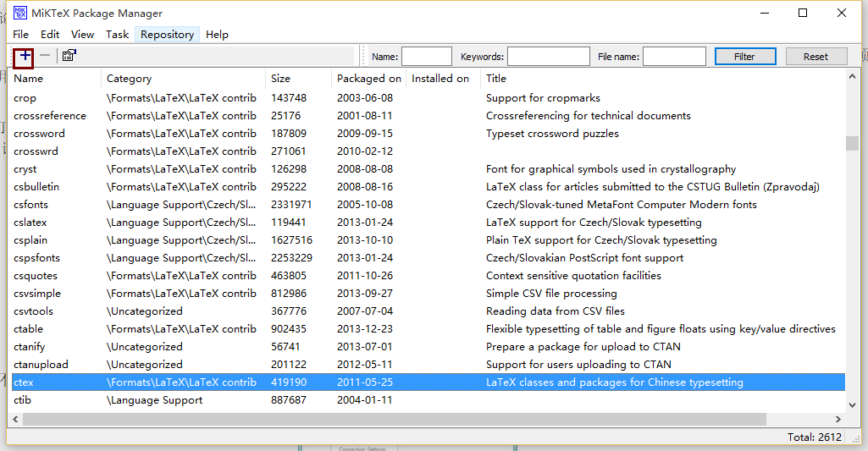Select the csplain package row
868x451 pixels.
pyautogui.click(x=428, y=240)
